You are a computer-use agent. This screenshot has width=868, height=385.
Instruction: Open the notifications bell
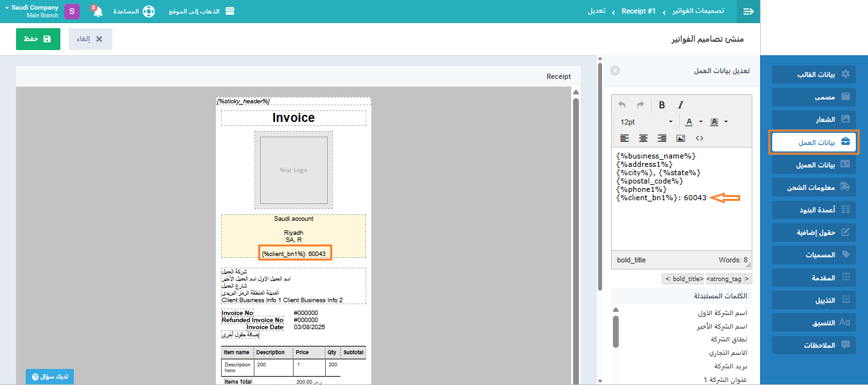click(x=98, y=12)
